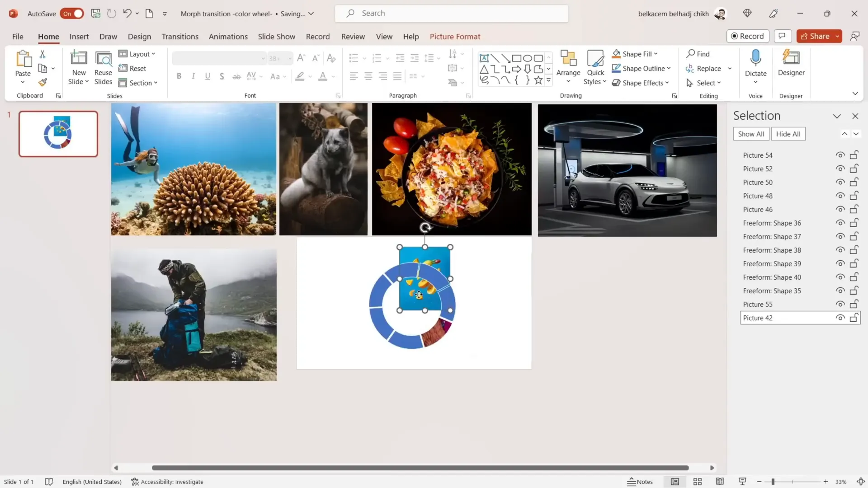The height and width of the screenshot is (488, 868).
Task: Click the Search input box
Action: (x=451, y=14)
